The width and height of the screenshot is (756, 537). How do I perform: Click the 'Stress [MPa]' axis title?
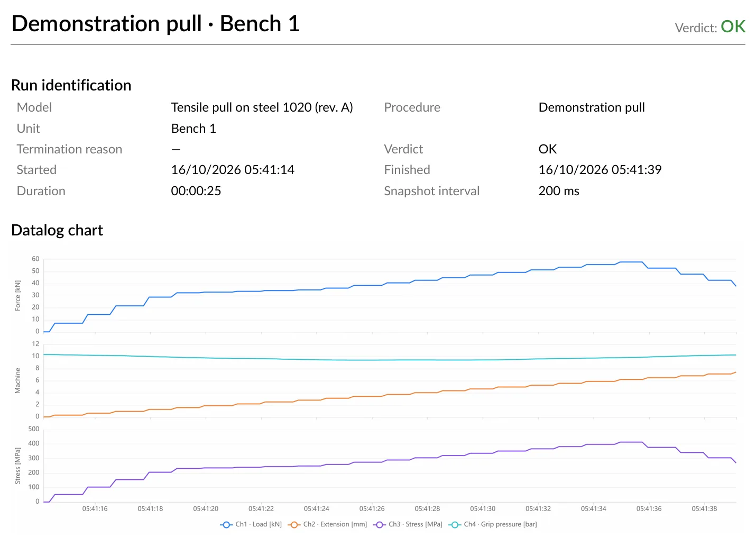(x=18, y=466)
